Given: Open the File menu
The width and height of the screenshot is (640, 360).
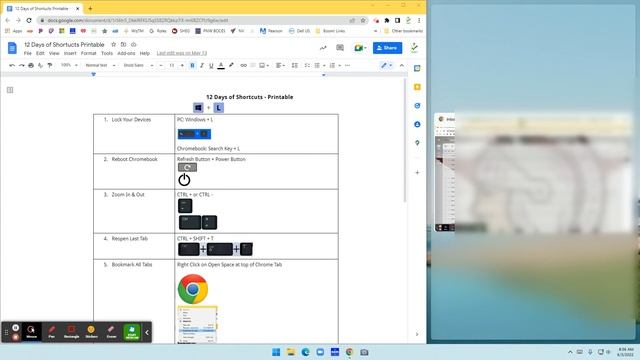Looking at the screenshot, I should 27,53.
